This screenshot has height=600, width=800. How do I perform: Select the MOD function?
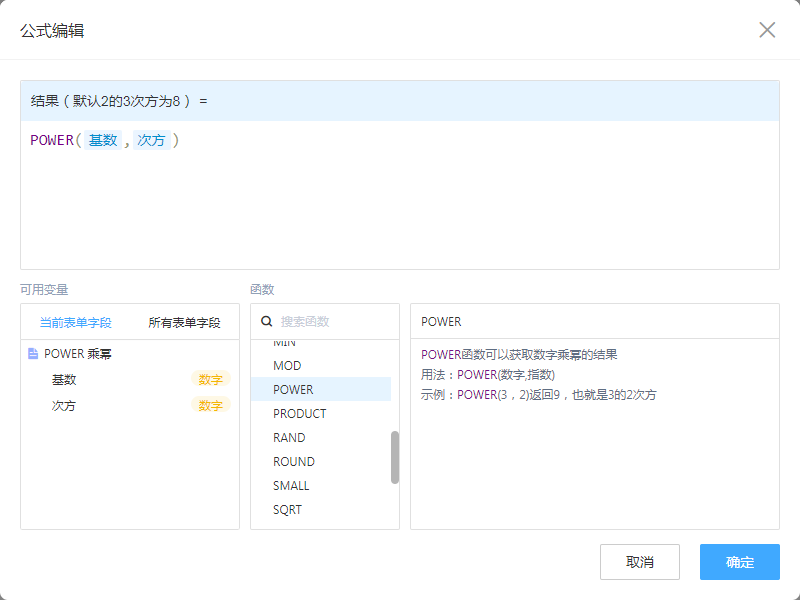[286, 366]
